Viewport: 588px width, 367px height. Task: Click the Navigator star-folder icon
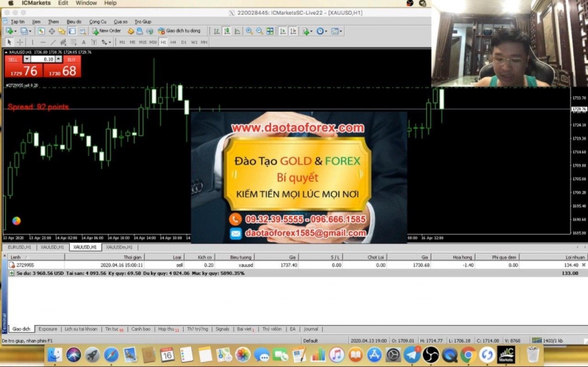(62, 31)
